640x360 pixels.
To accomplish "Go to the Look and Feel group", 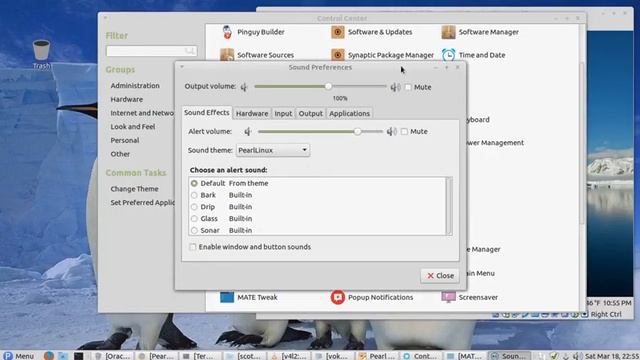I will [x=133, y=127].
